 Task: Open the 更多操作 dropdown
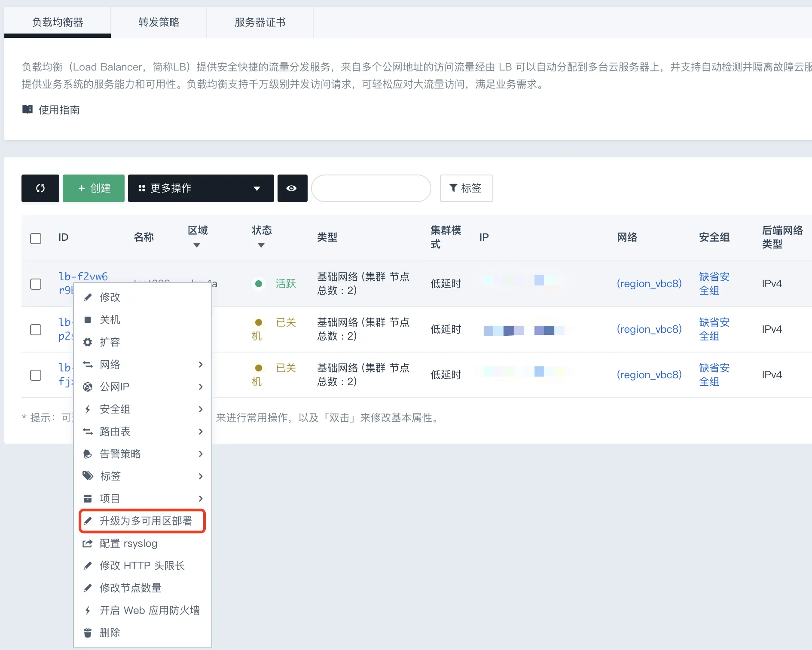(201, 188)
